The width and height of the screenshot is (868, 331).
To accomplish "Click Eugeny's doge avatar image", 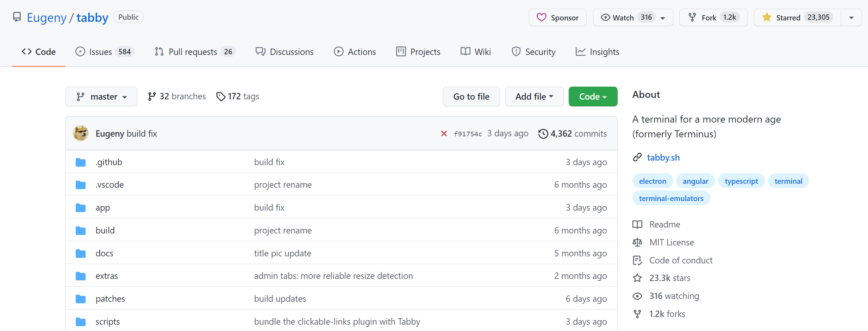I will click(81, 133).
